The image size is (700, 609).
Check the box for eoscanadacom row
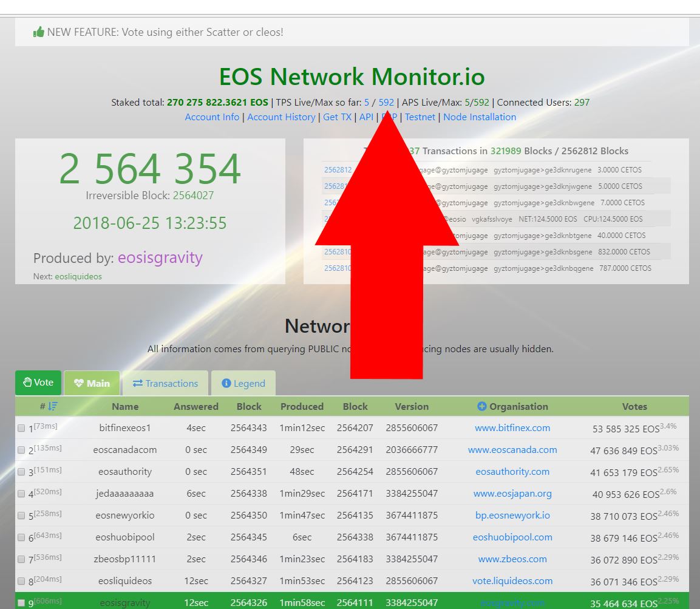21,450
